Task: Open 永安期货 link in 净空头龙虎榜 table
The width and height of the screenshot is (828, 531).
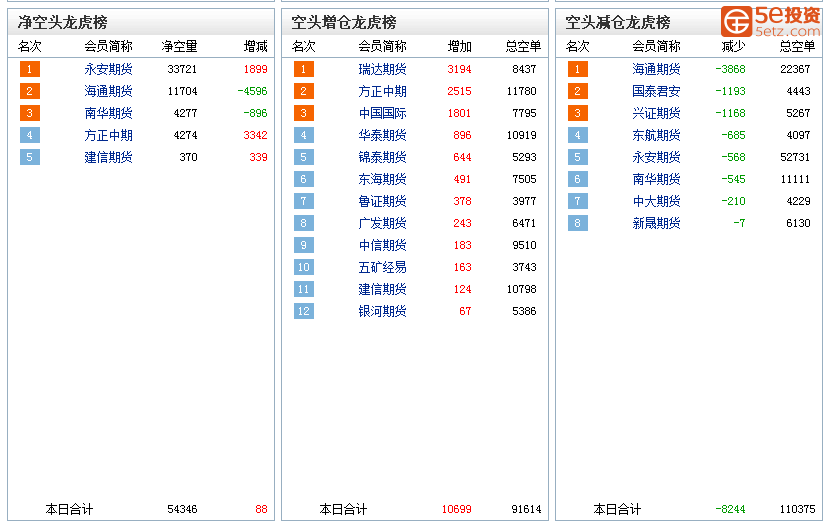Action: click(x=108, y=69)
